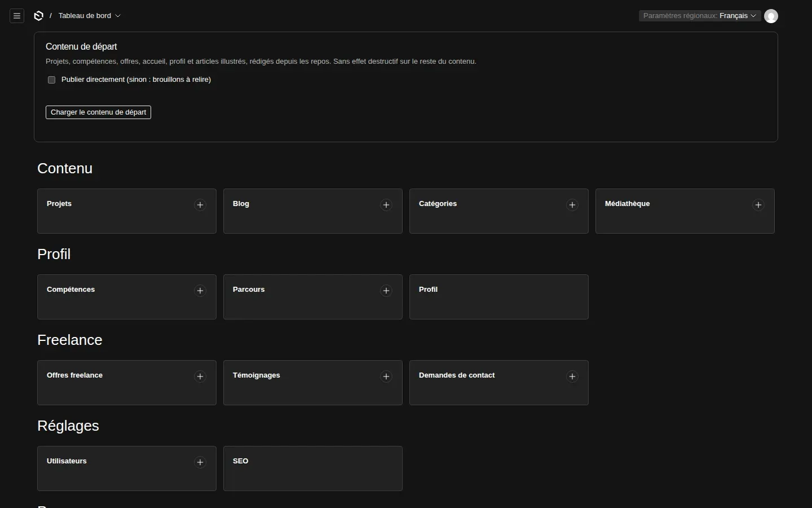The width and height of the screenshot is (812, 508).
Task: Click Charger le contenu de départ button
Action: click(x=98, y=112)
